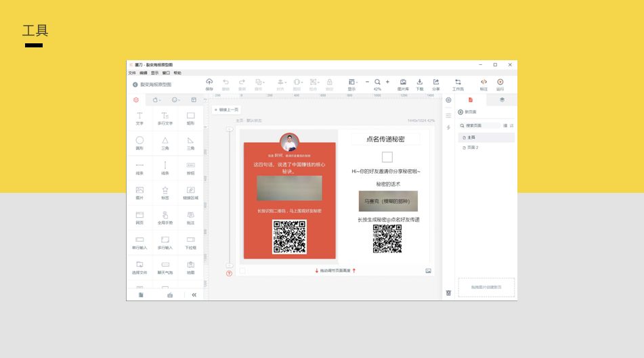Viewport: 644px width, 358px height.
Task: Click the 链接上一页 button
Action: [x=226, y=110]
